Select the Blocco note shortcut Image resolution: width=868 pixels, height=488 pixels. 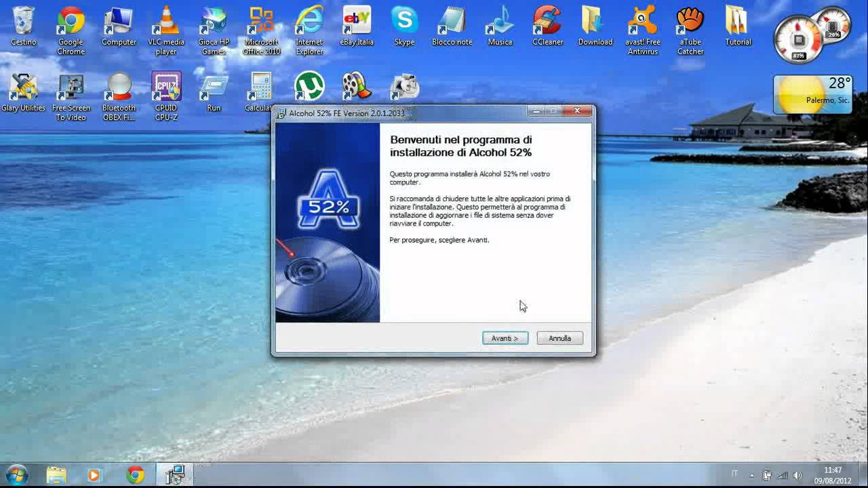[452, 26]
